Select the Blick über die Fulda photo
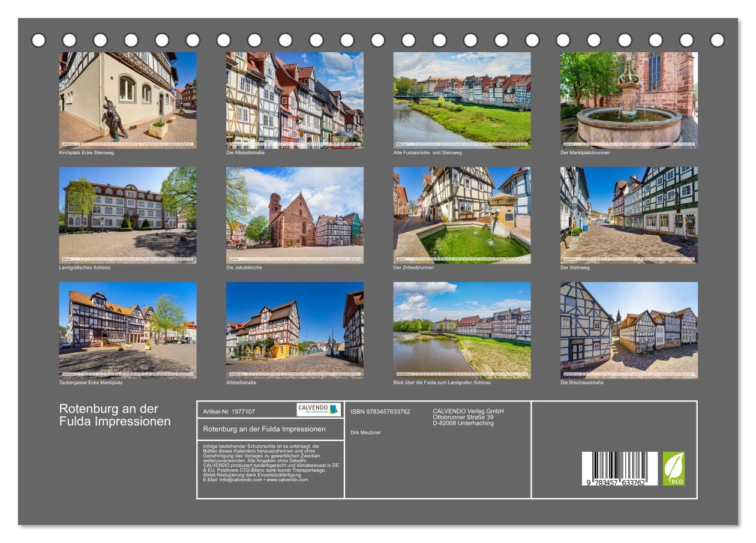This screenshot has width=756, height=543. [x=461, y=330]
